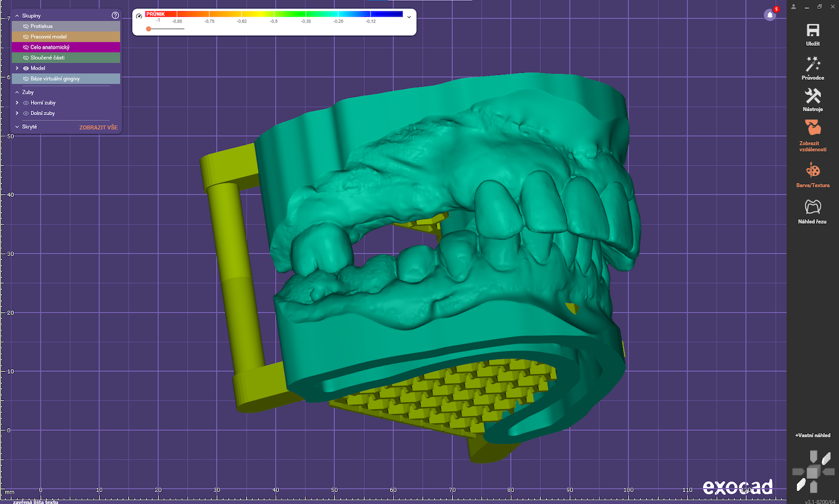Click the center cube of the view navigator
This screenshot has width=839, height=504.
click(x=812, y=472)
